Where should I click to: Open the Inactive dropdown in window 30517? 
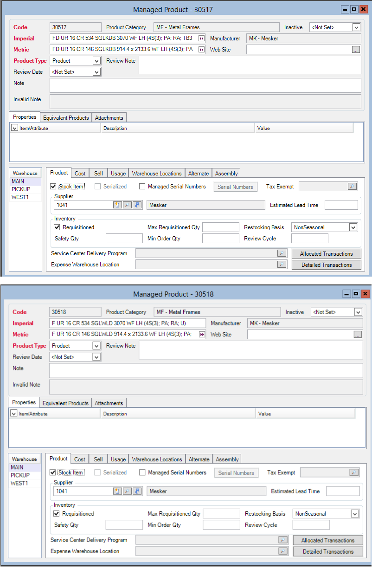point(356,27)
